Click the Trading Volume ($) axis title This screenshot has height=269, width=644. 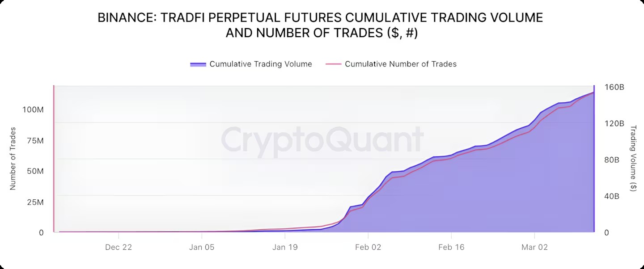tap(633, 159)
